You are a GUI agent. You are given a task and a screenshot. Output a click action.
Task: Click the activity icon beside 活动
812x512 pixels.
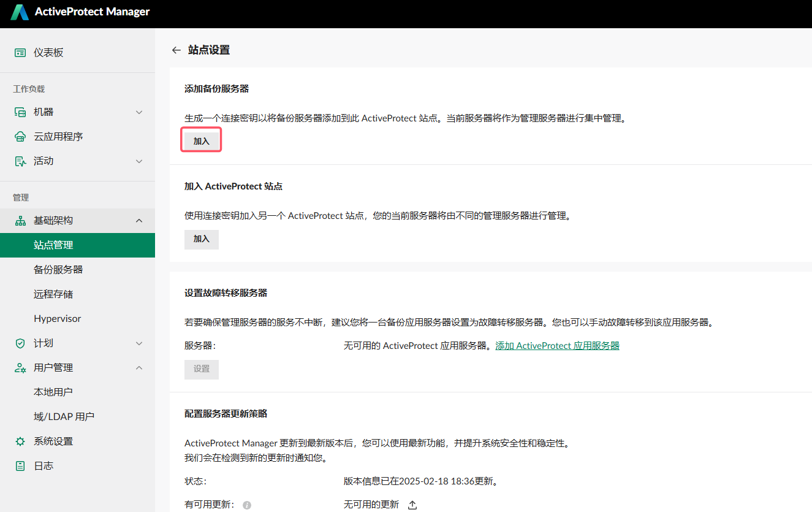[20, 161]
